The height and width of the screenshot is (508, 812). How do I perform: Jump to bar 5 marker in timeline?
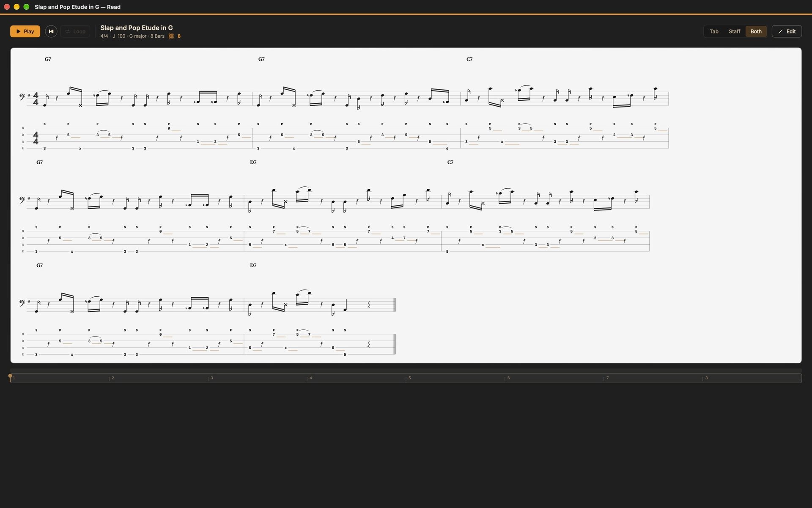[409, 378]
